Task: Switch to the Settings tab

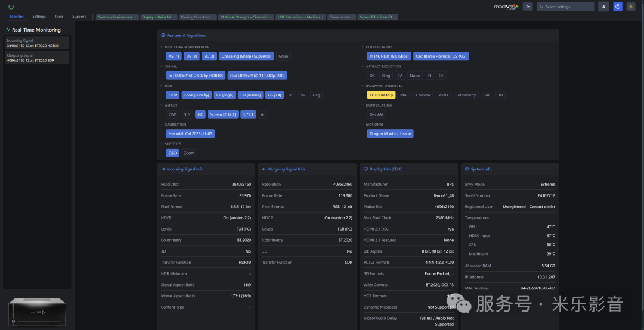Action: pyautogui.click(x=39, y=17)
